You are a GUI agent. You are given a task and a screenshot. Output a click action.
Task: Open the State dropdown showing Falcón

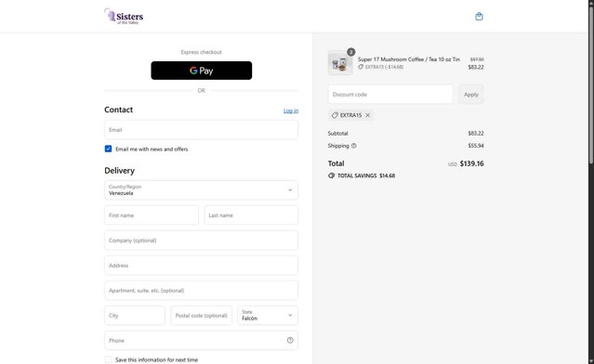click(x=268, y=315)
